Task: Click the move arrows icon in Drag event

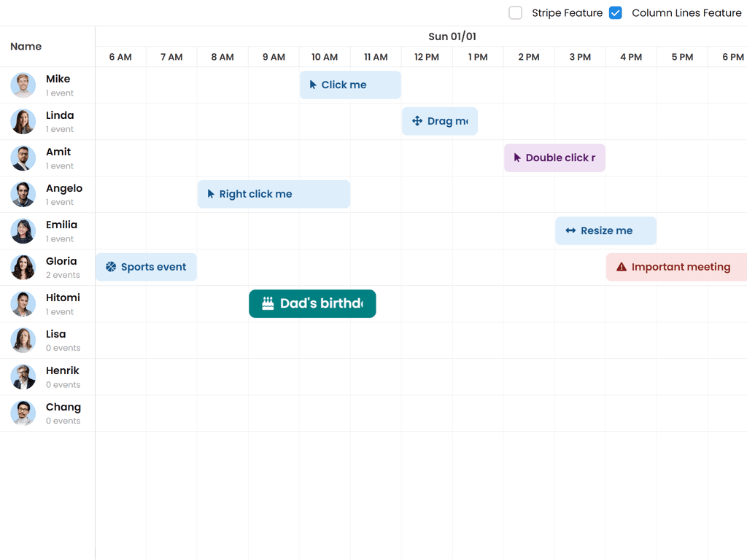Action: pos(417,121)
